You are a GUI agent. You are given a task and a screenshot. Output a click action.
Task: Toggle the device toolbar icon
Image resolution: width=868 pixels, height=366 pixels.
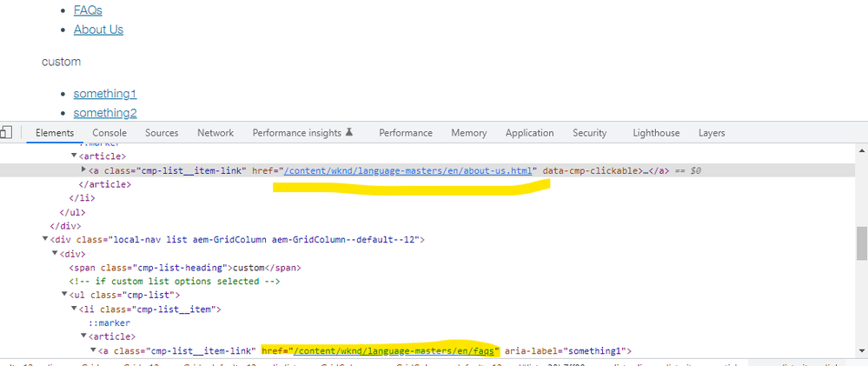tap(6, 133)
